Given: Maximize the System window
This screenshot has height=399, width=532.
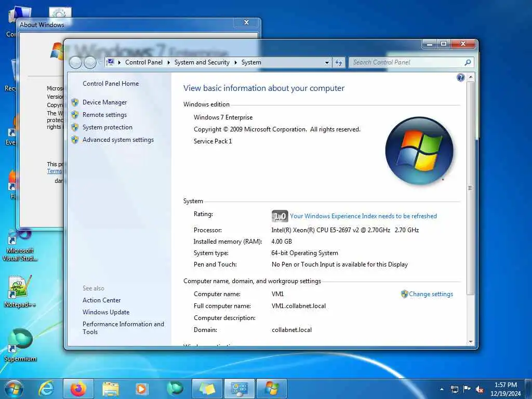Looking at the screenshot, I should coord(444,44).
